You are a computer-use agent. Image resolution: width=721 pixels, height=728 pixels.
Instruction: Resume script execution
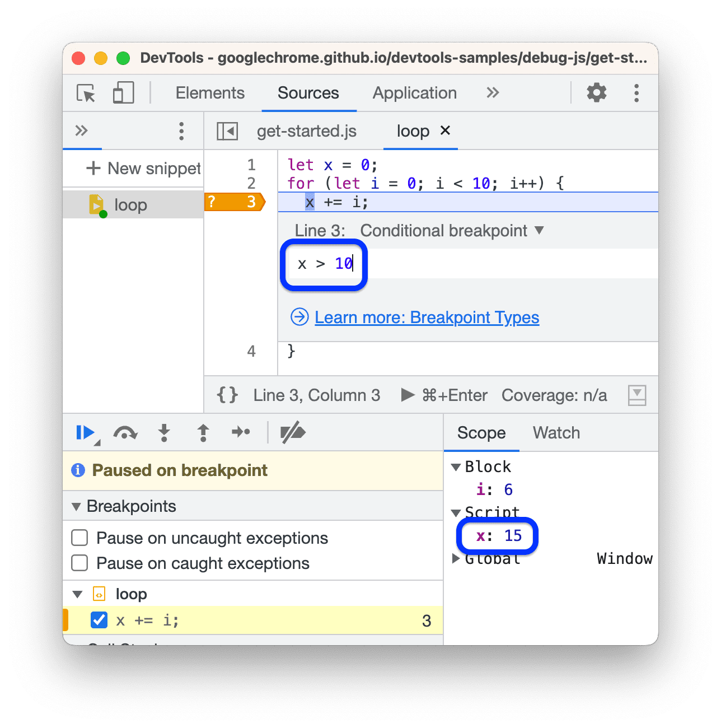point(85,432)
